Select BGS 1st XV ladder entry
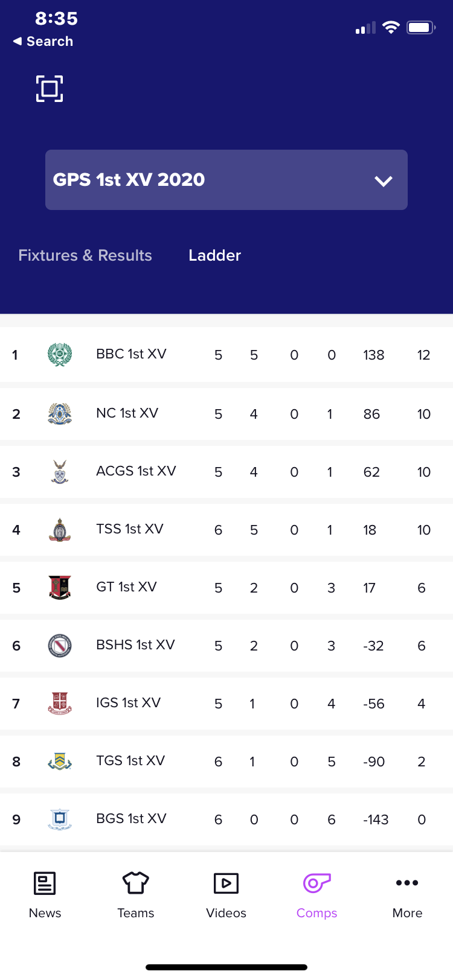Viewport: 453px width, 980px height. (x=226, y=819)
